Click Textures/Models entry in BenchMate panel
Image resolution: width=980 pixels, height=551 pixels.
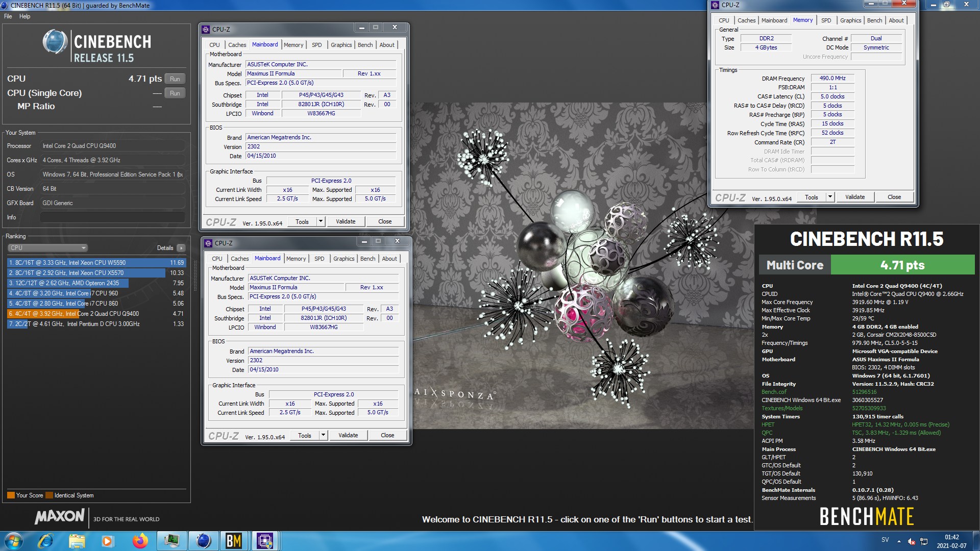(x=782, y=408)
